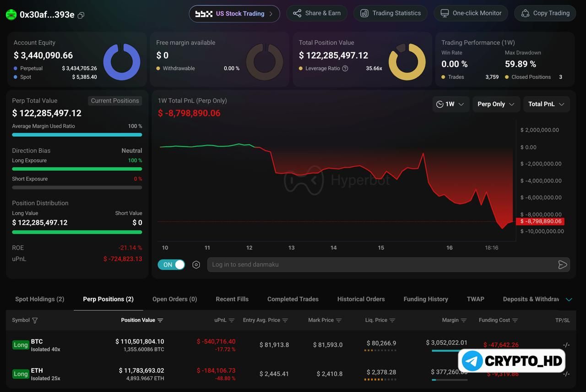Open Trading Statistics button

(391, 13)
